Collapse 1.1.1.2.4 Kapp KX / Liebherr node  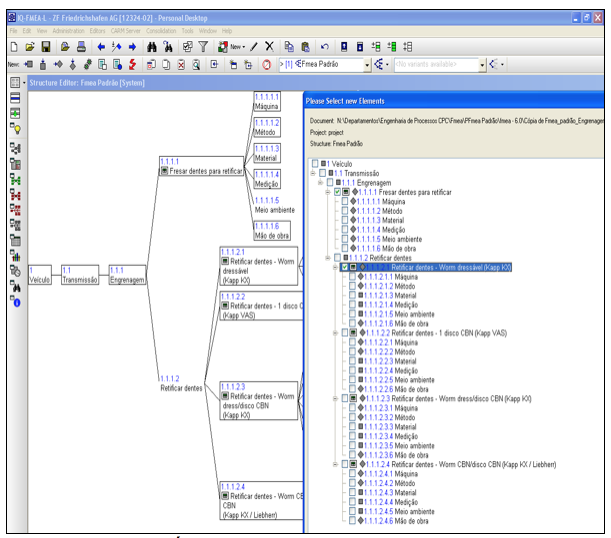[335, 464]
